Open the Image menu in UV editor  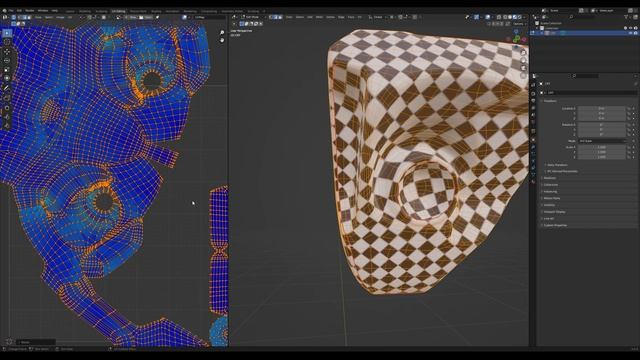click(60, 18)
